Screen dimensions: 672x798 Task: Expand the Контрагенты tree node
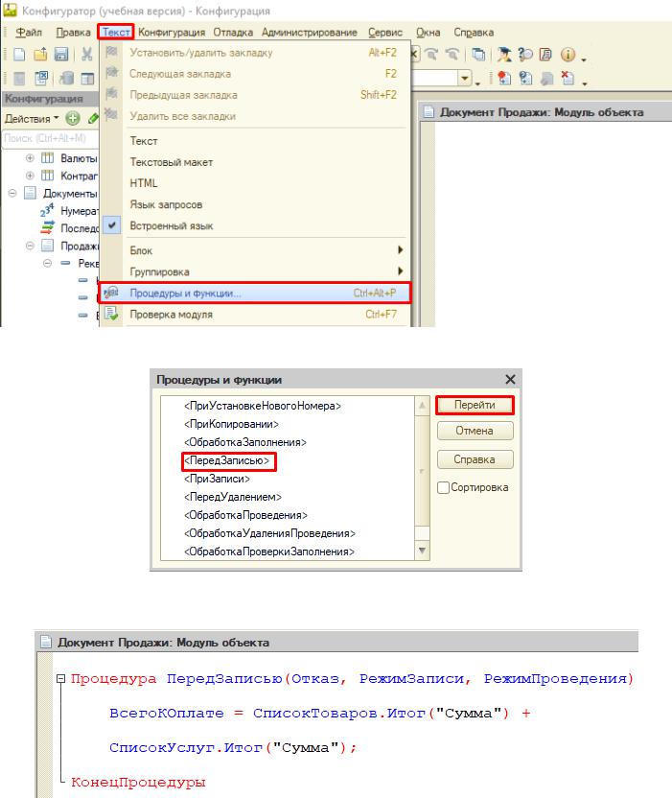point(30,176)
